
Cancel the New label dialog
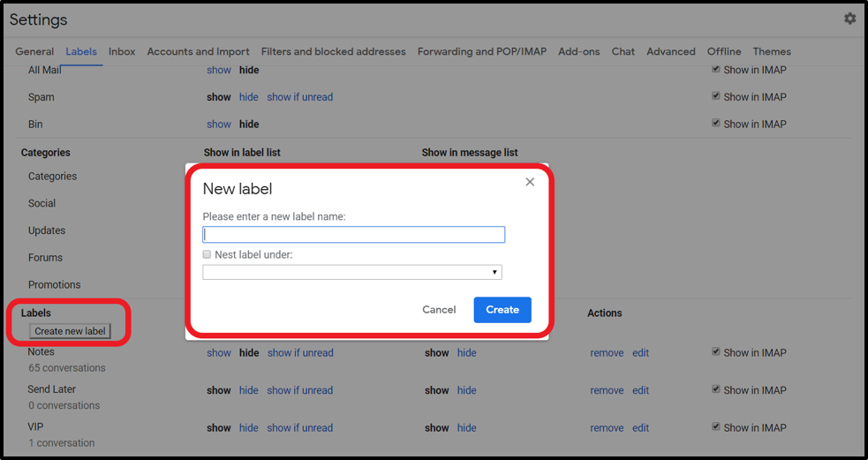pos(439,310)
